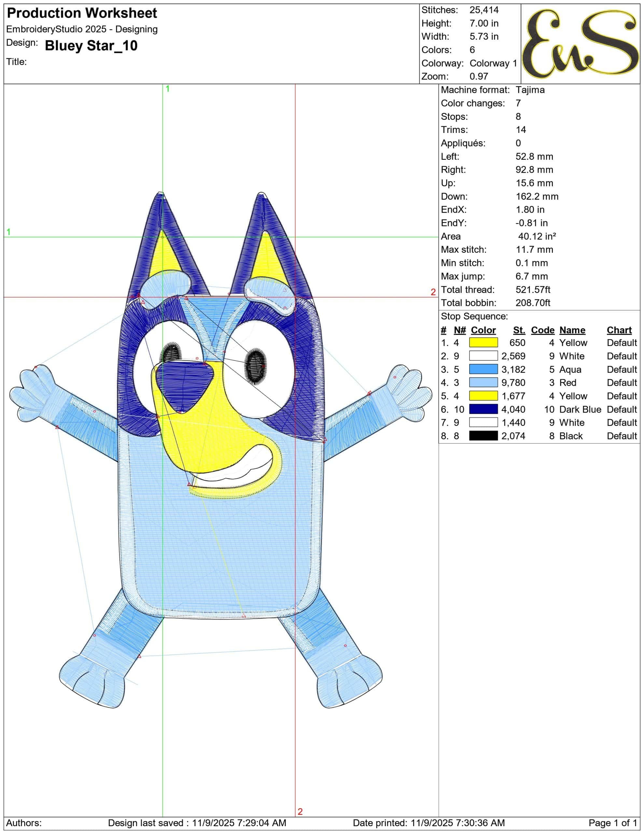This screenshot has width=644, height=834.
Task: Click the 'Code' column header
Action: [542, 330]
